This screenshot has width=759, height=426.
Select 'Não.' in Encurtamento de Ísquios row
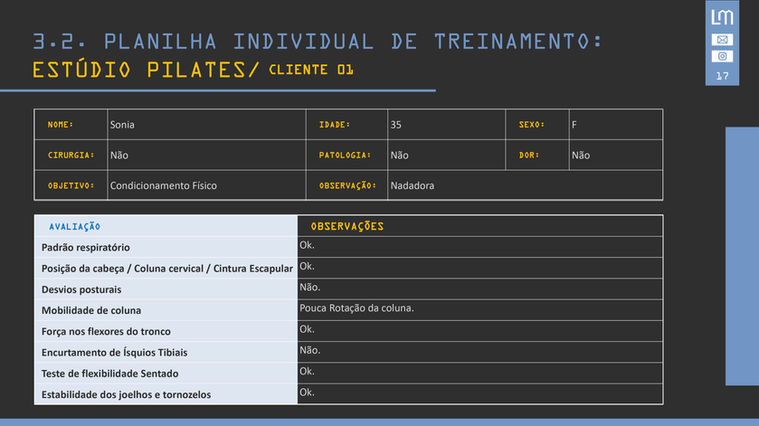pyautogui.click(x=310, y=350)
